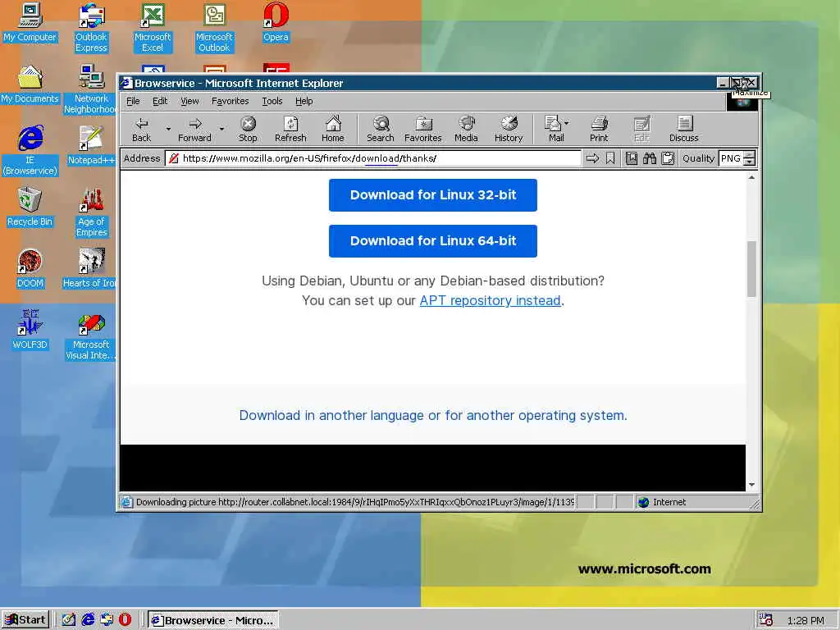Click the vertical scrollbar thumb in the browser
Viewport: 840px width, 630px height.
point(751,269)
